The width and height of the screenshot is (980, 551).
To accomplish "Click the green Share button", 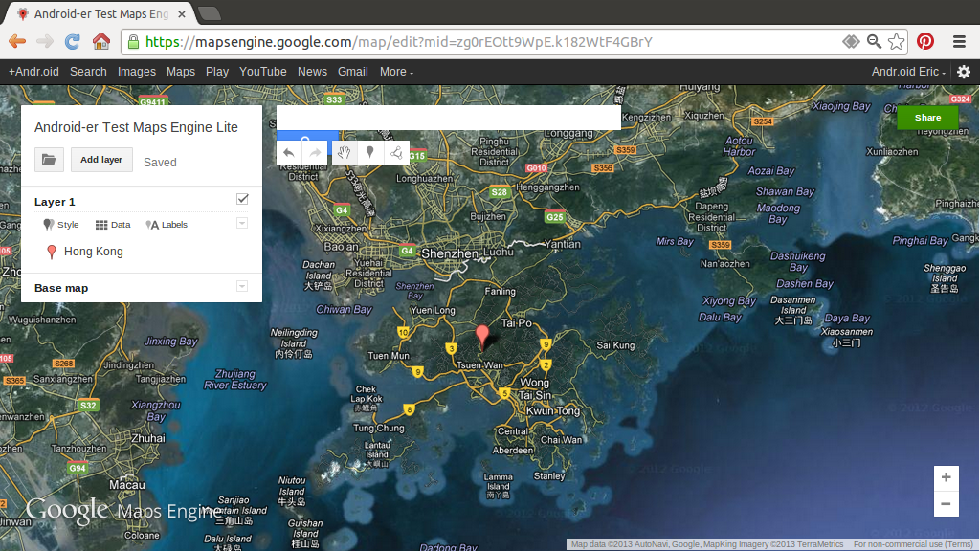I will (x=926, y=117).
